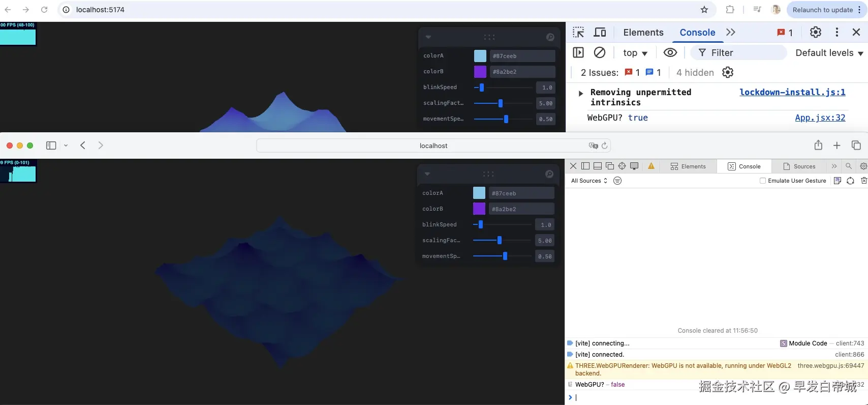Reload the Chrome page at localhost:5174
This screenshot has width=868, height=405.
pos(44,10)
